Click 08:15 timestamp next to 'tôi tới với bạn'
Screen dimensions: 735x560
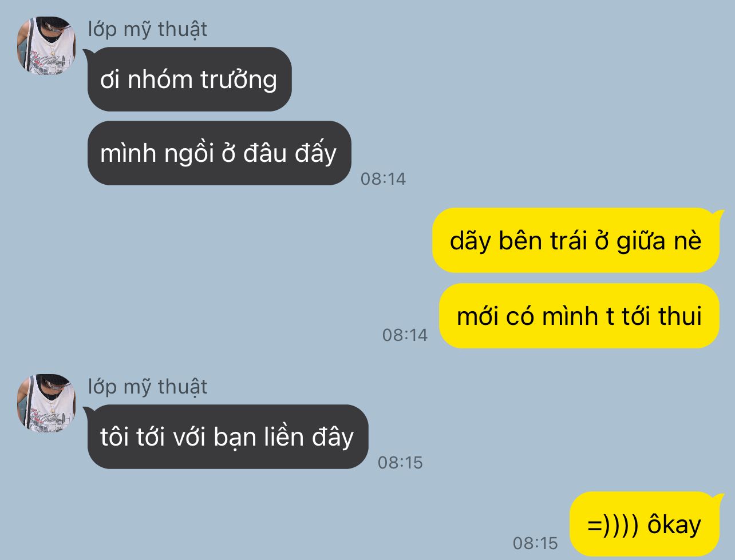[400, 462]
